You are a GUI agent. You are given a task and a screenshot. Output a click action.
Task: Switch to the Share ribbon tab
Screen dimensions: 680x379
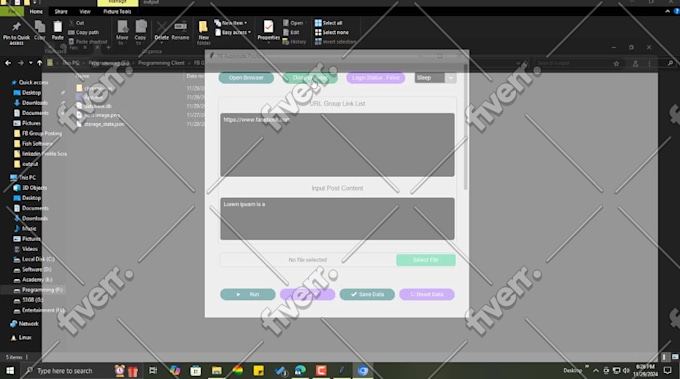coord(61,12)
